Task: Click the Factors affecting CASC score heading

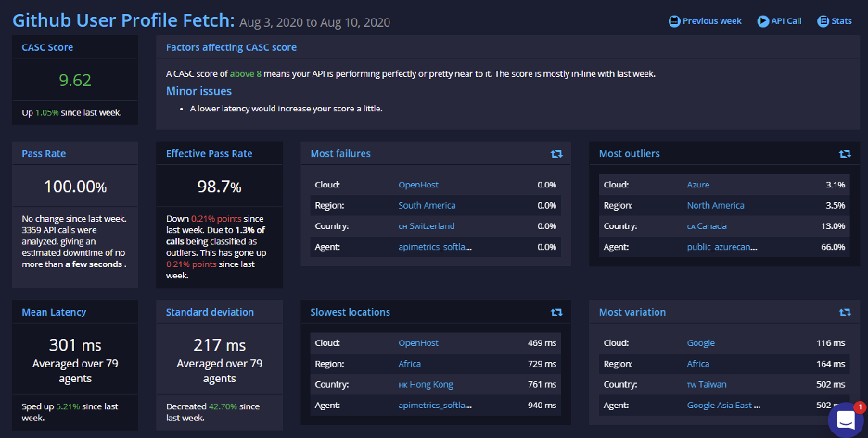Action: 232,47
